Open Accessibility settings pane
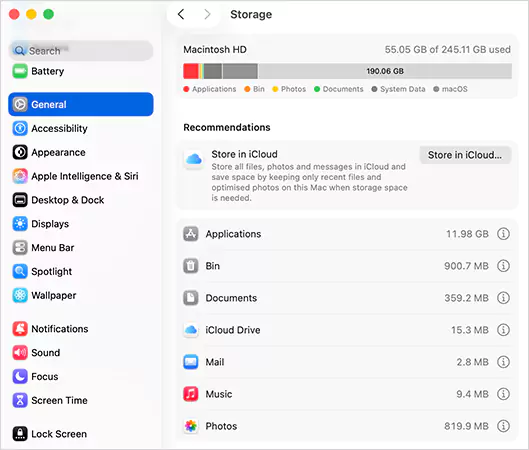 point(81,128)
